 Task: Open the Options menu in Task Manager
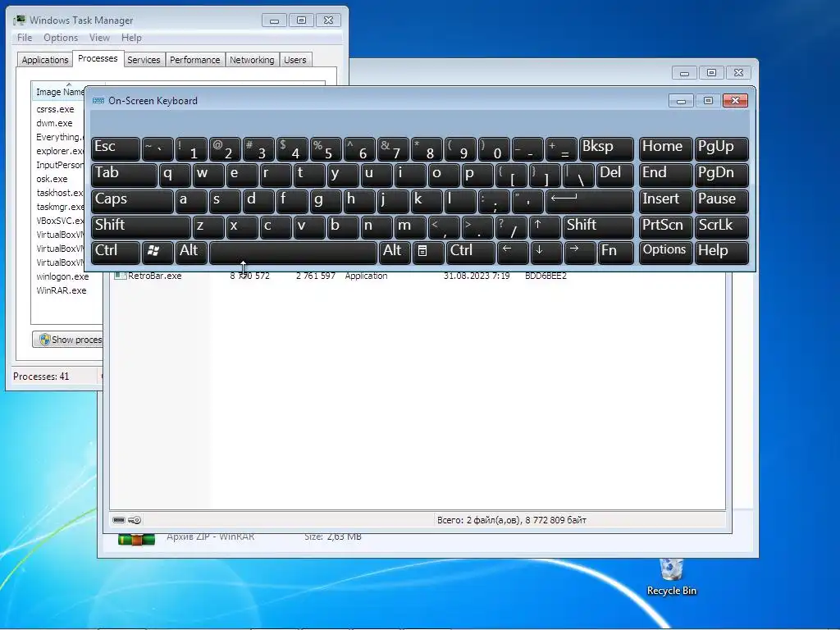[61, 38]
